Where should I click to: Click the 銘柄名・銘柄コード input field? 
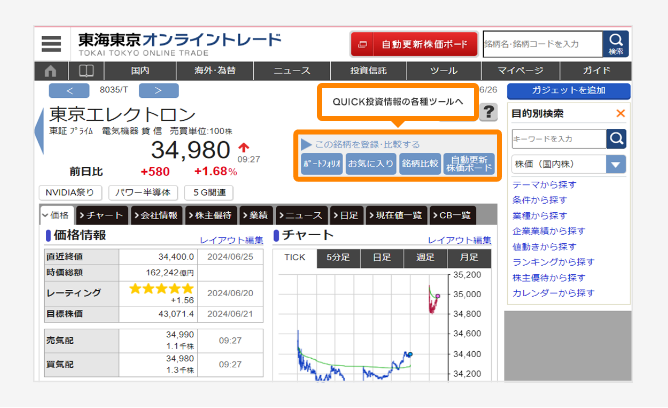pos(543,44)
